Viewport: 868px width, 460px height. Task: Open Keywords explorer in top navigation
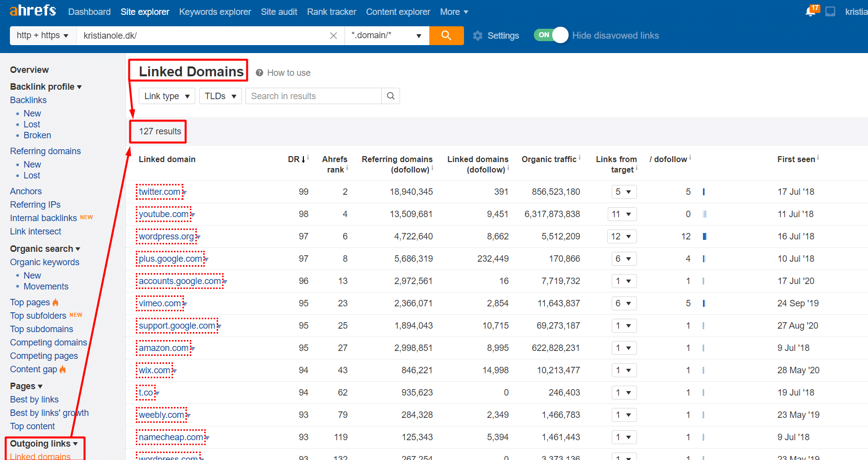pyautogui.click(x=215, y=12)
